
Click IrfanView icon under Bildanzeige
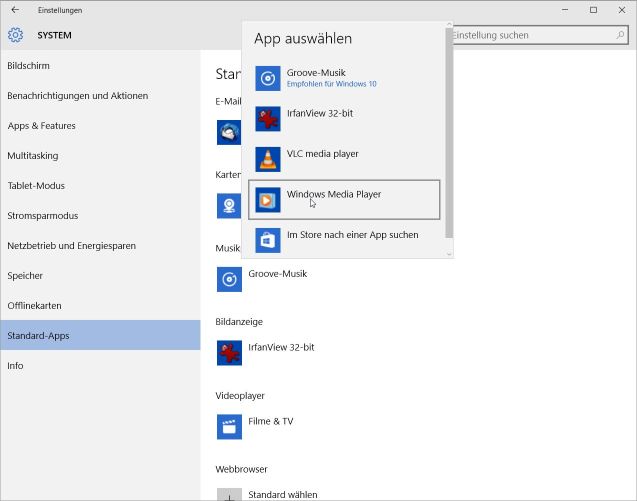[x=229, y=353]
